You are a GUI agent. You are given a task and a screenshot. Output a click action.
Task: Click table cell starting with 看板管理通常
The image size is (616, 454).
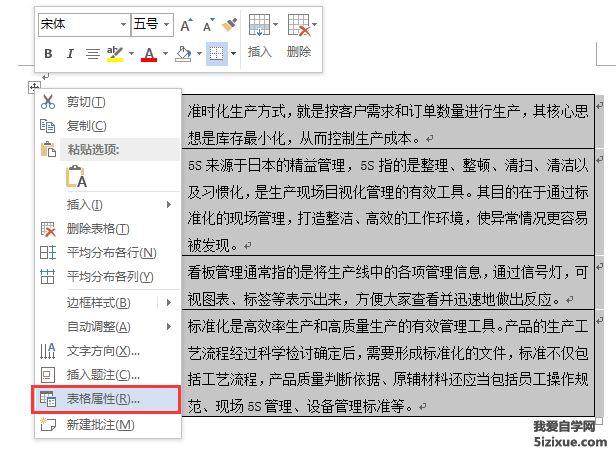point(388,282)
